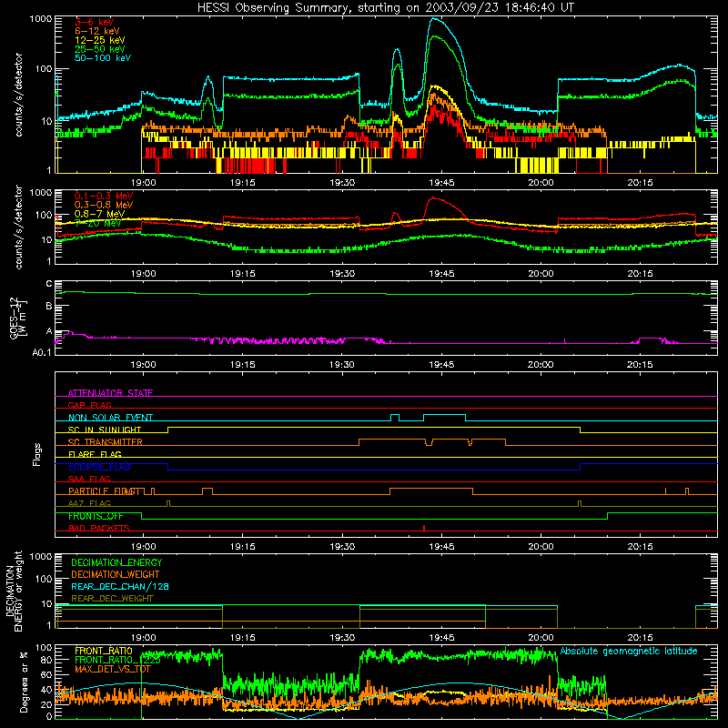Click the 0.3-0.8 MeV legend label

pos(104,205)
